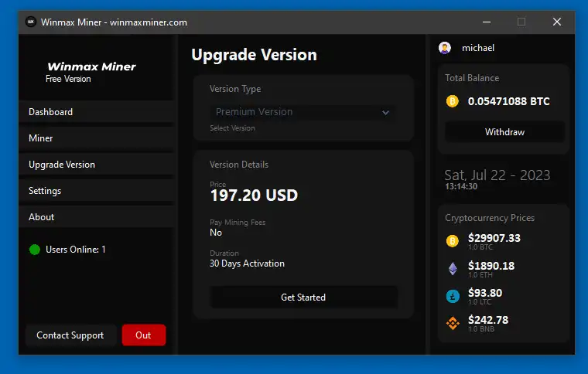Select Upgrade Version in the sidebar
The width and height of the screenshot is (588, 374).
[x=97, y=165]
